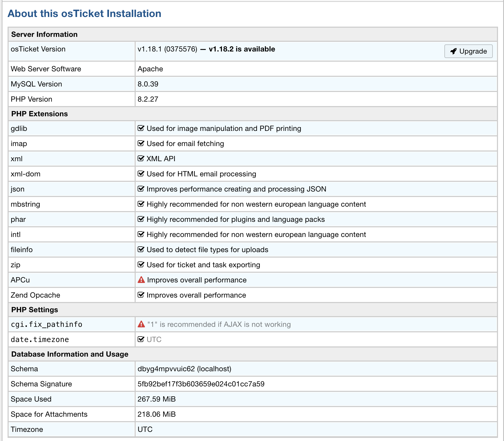Click the fileinfo extension check icon
The image size is (504, 441).
(x=141, y=249)
